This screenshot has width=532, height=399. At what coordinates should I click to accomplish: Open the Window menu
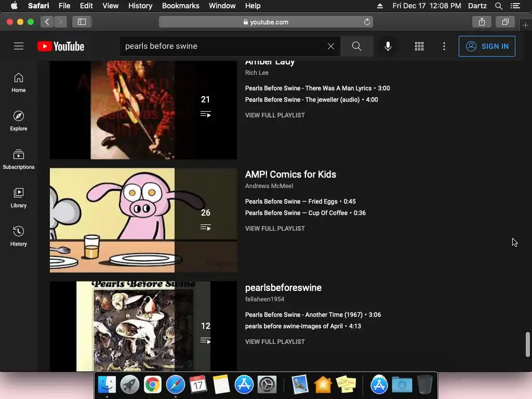(222, 6)
